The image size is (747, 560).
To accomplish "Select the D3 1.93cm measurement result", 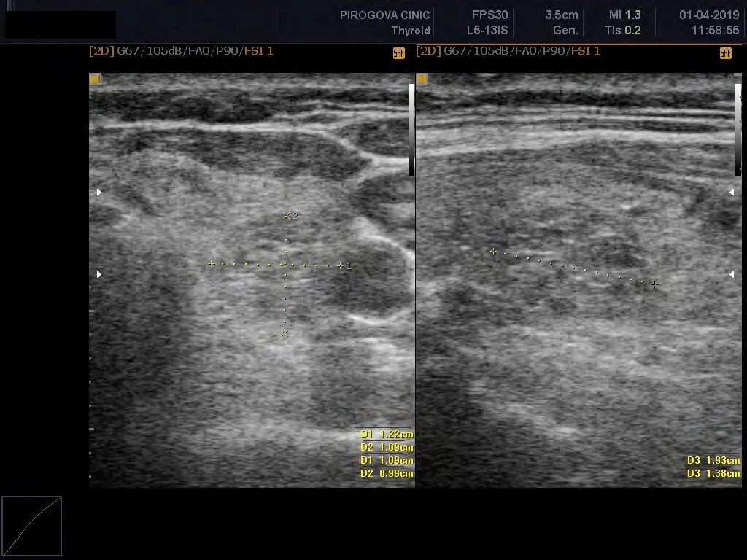I will pyautogui.click(x=713, y=461).
